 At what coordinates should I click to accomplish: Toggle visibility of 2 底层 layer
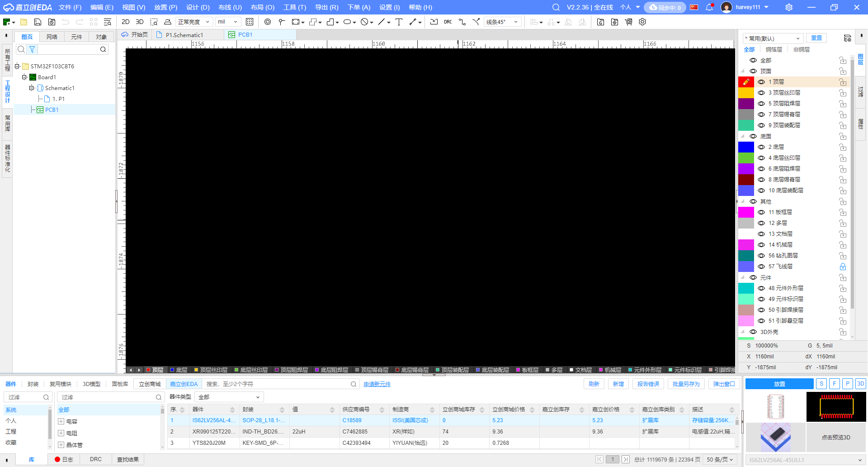pos(761,147)
